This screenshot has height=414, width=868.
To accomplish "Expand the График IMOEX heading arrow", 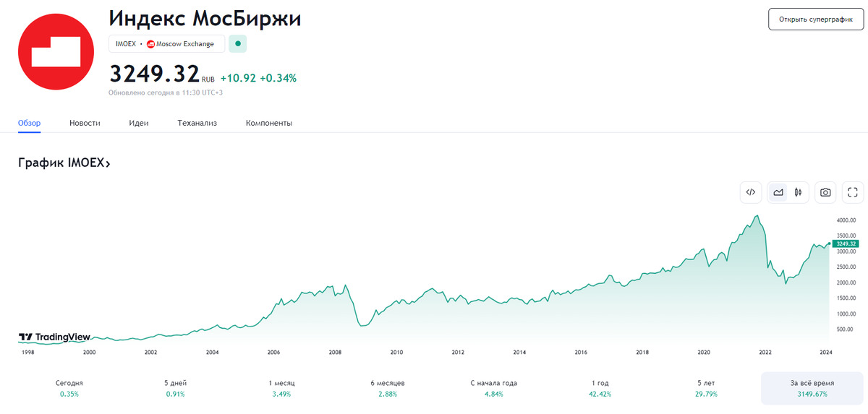I will (x=108, y=164).
